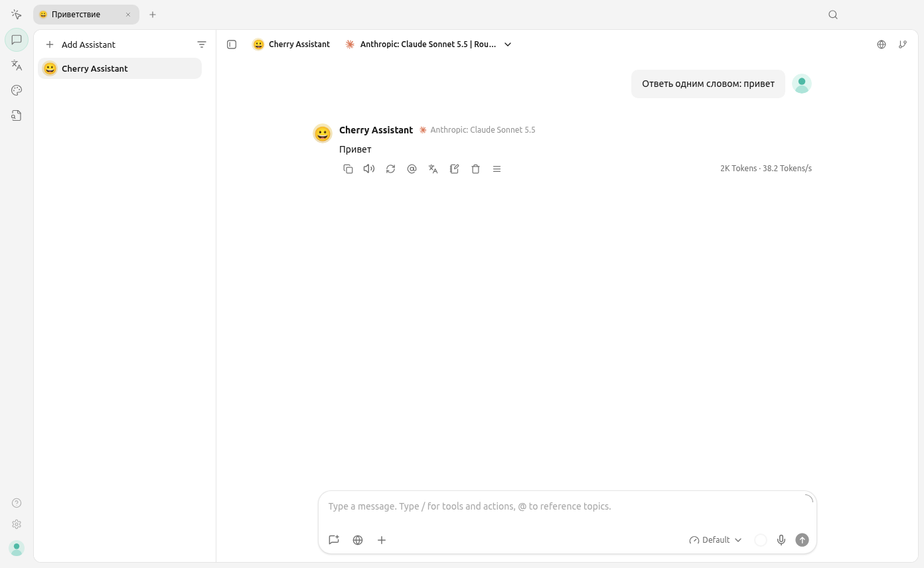Select Cherry Assistant in the assistants list
The height and width of the screenshot is (568, 924).
coord(119,68)
